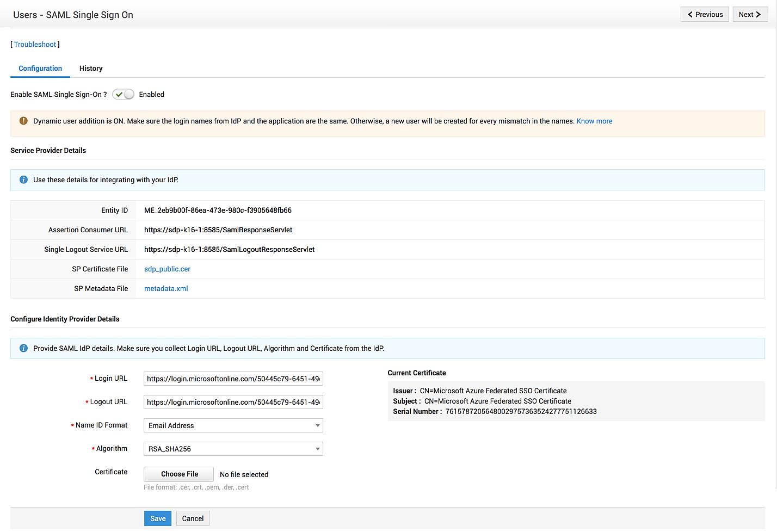Select the Configuration tab

click(x=40, y=69)
